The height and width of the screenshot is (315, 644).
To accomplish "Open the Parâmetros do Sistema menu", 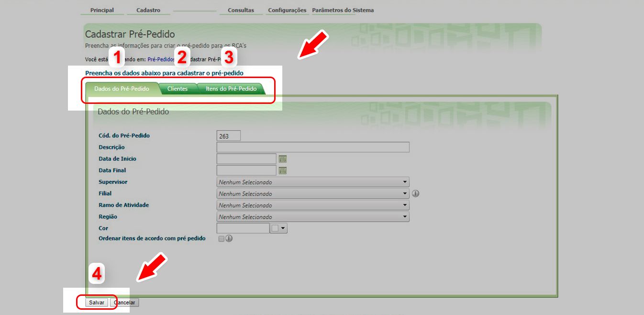I will (343, 10).
